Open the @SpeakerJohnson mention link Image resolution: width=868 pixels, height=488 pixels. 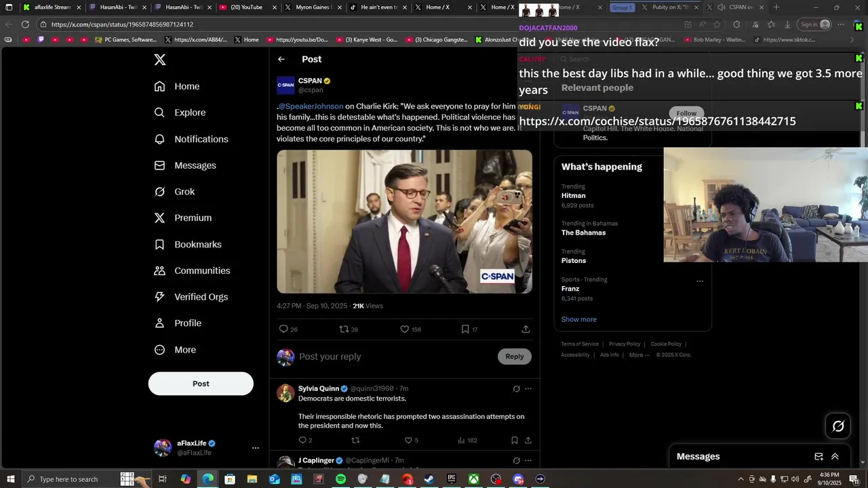(x=311, y=106)
